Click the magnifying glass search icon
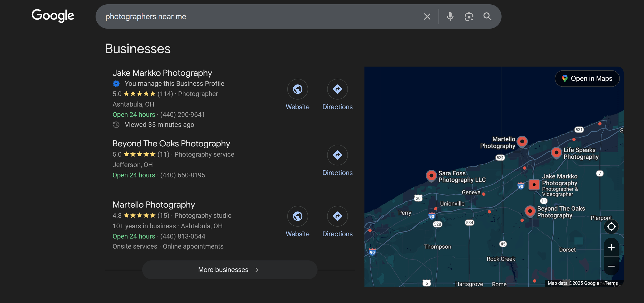644x303 pixels. (487, 16)
